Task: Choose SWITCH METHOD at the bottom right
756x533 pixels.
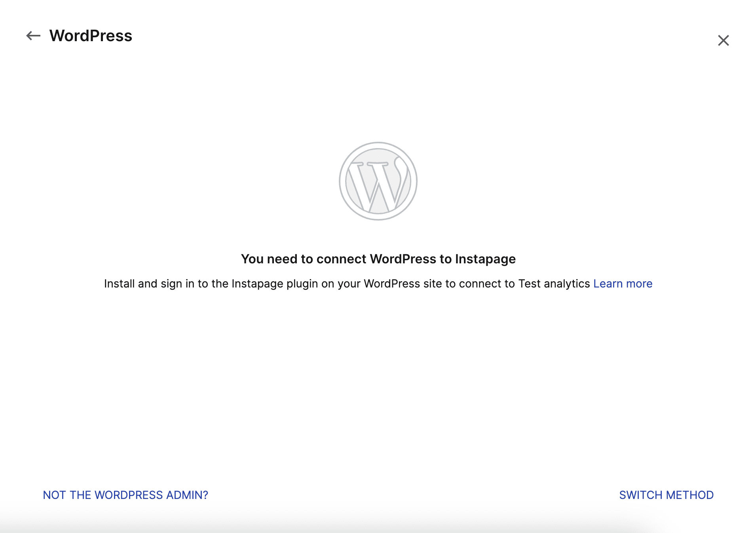Action: (x=666, y=495)
